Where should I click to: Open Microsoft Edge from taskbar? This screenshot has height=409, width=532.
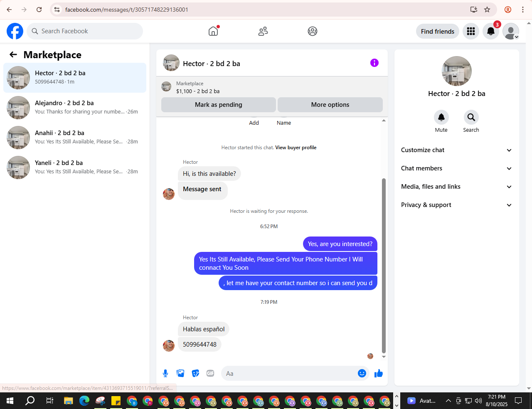pos(84,401)
